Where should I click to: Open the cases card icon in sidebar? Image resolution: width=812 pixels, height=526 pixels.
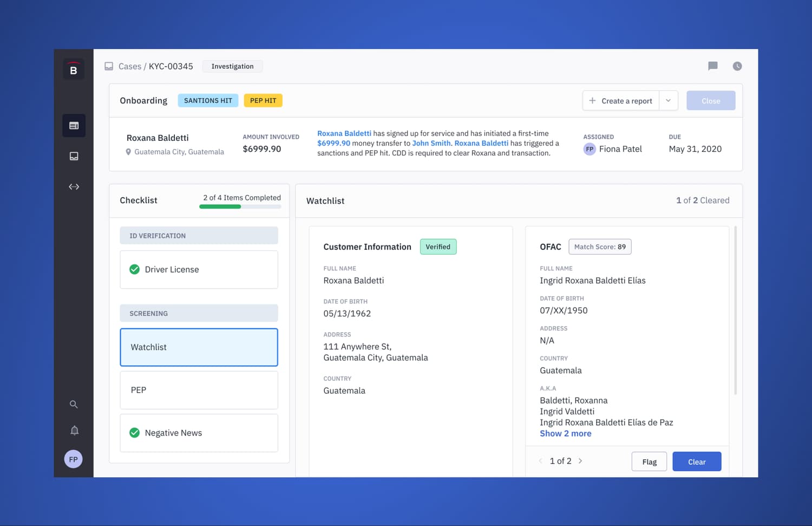74,126
